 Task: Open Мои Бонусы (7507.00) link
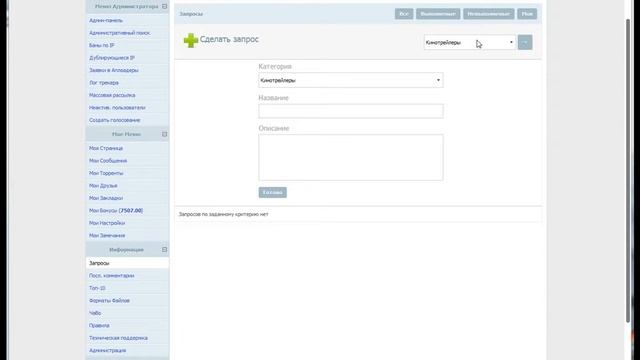[116, 211]
